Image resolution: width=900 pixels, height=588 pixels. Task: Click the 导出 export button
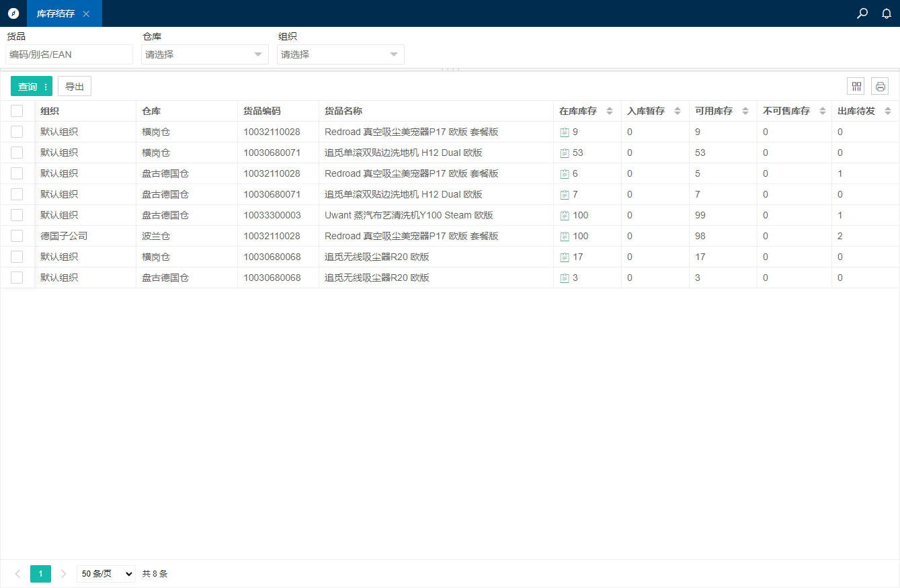point(74,87)
